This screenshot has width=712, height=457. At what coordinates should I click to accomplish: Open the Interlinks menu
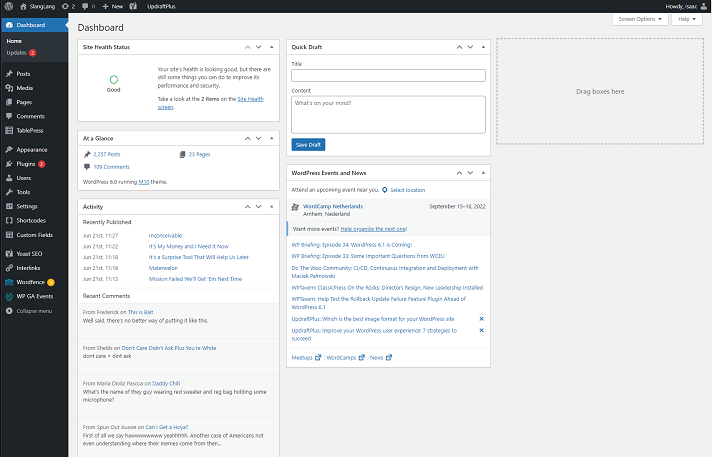click(x=28, y=268)
